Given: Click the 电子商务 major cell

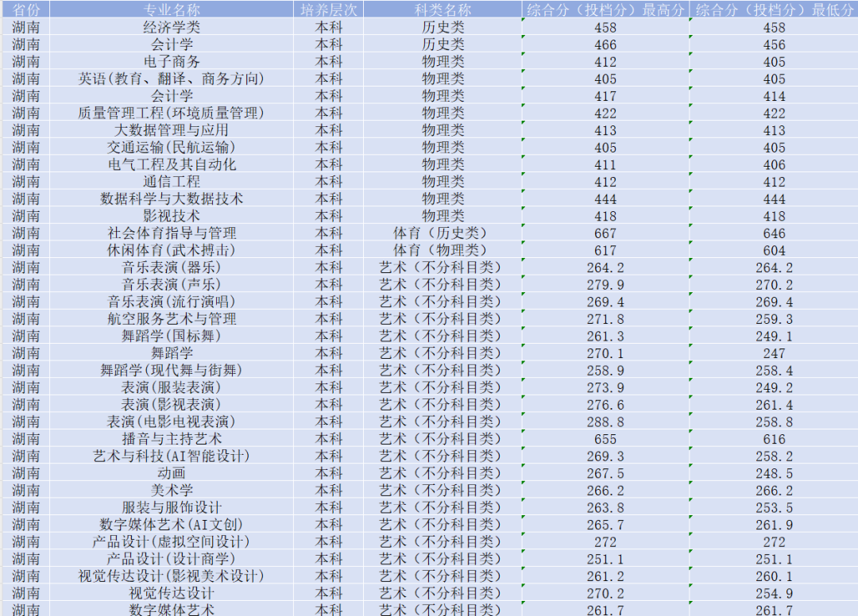Looking at the screenshot, I should tap(172, 61).
